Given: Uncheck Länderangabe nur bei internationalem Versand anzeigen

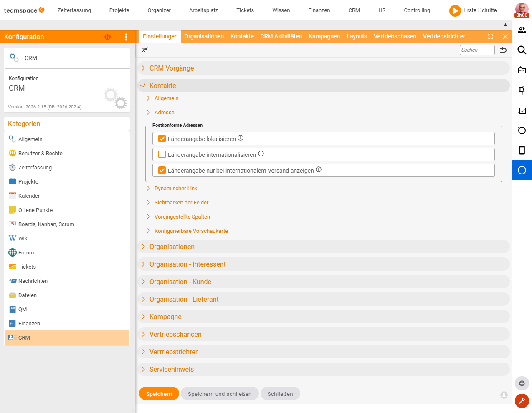Looking at the screenshot, I should [162, 170].
